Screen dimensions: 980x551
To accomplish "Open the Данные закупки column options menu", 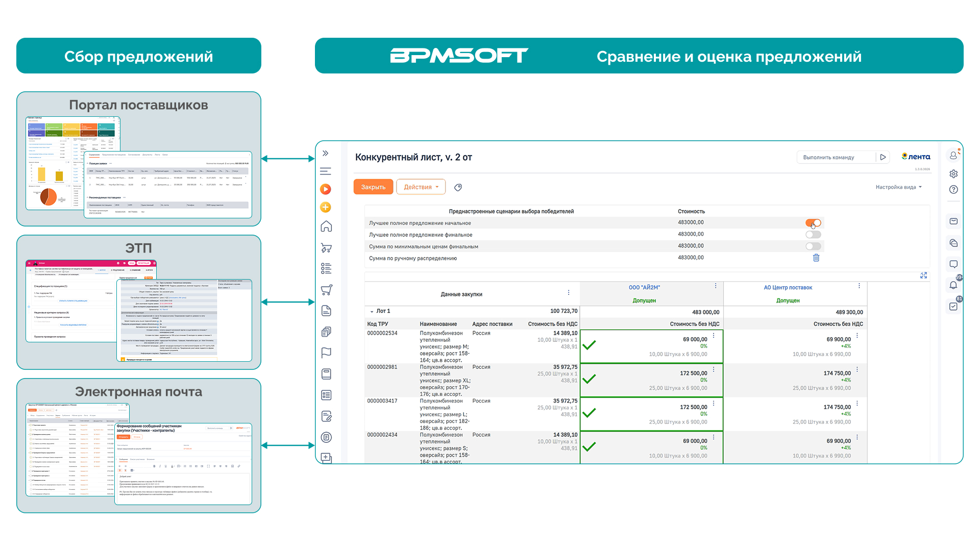I will (x=569, y=292).
